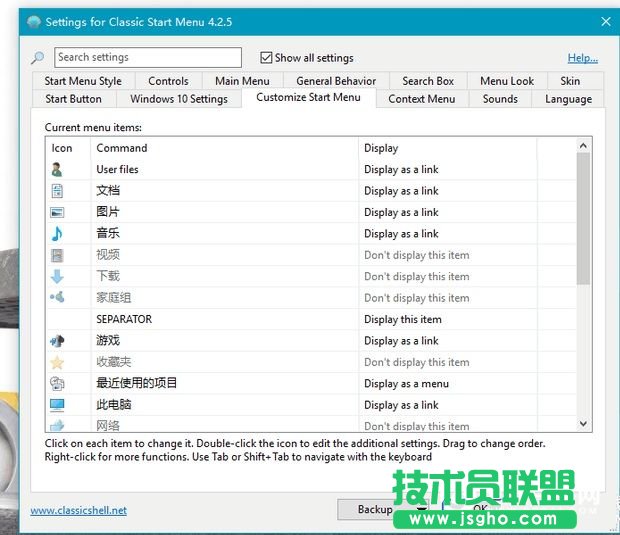Open the Main Menu tab
The image size is (620, 535).
242,81
